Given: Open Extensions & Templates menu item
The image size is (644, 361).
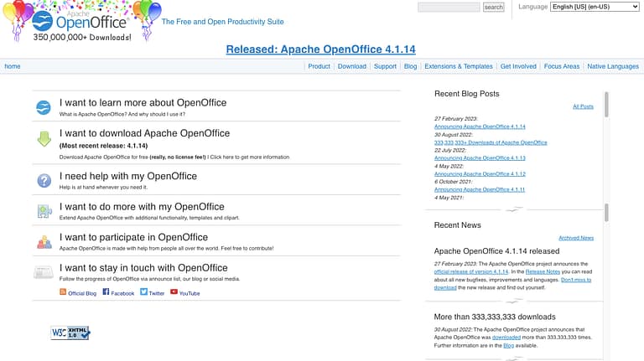Looking at the screenshot, I should pos(459,66).
